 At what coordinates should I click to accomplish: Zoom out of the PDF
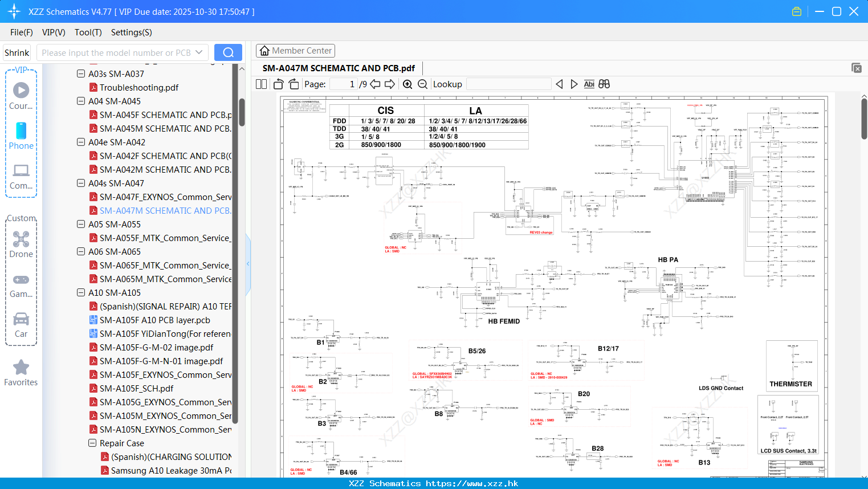point(422,84)
